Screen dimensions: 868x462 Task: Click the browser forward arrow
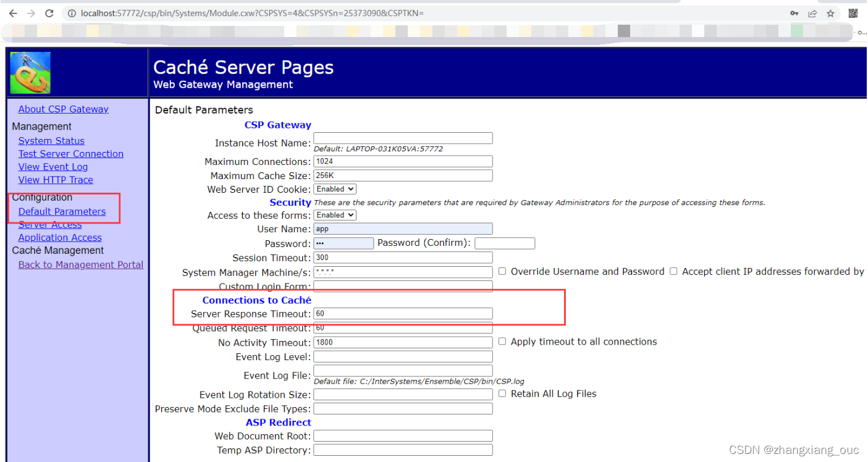[32, 13]
